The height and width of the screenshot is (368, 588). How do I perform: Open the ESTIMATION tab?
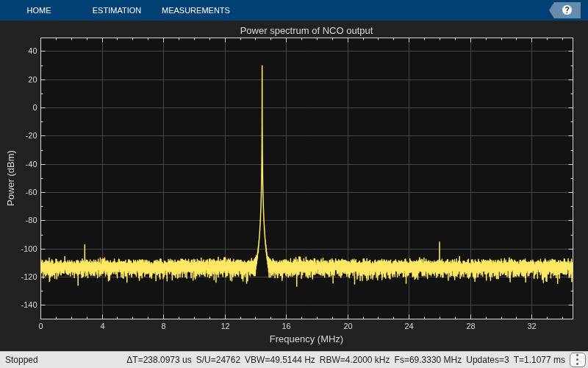117,10
